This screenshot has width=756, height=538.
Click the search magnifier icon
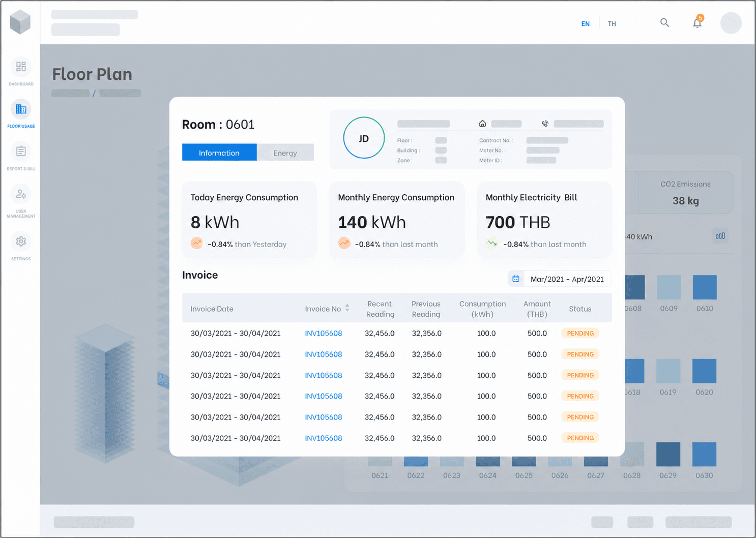pyautogui.click(x=664, y=23)
